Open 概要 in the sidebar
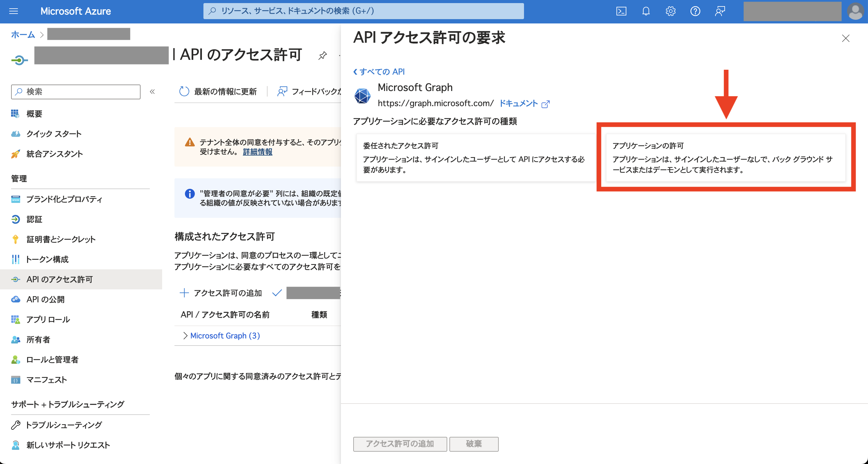 [35, 114]
